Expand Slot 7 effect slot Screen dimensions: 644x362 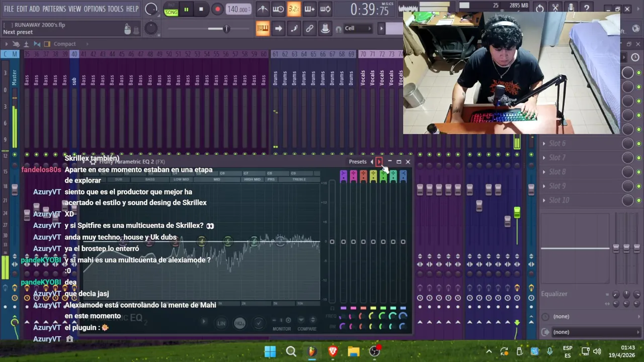tap(544, 157)
